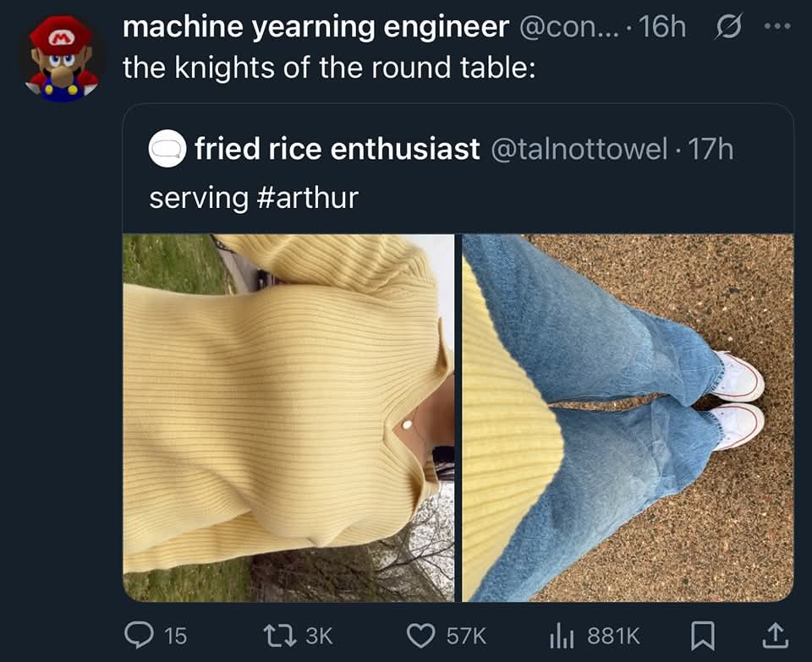Open machine yearning engineer profile name
812x662 pixels.
point(315,27)
